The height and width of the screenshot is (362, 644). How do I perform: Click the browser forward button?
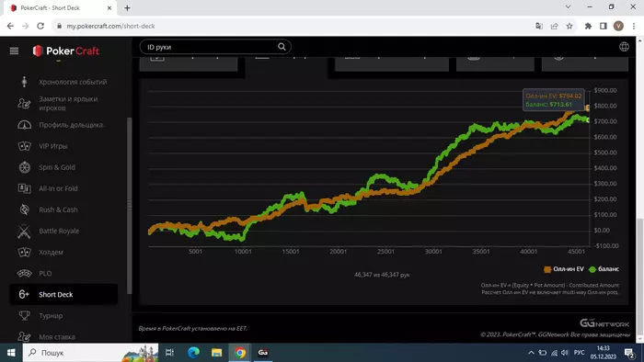point(26,26)
